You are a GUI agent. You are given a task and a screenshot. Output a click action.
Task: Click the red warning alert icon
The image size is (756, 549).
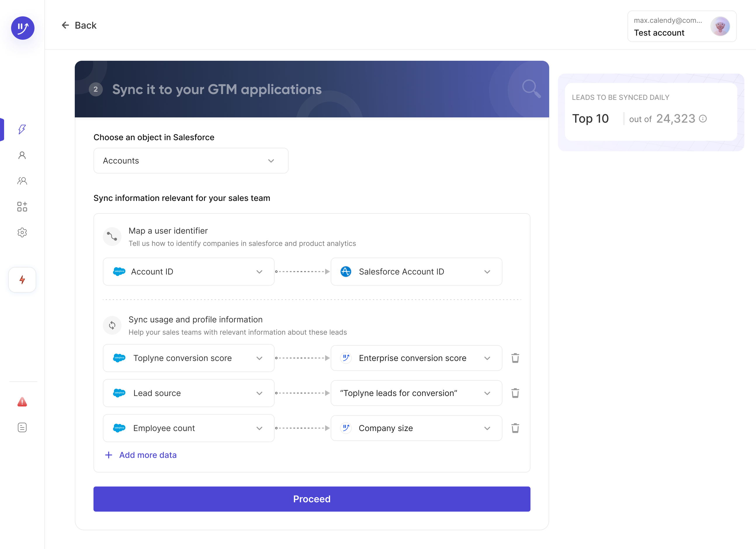(22, 402)
